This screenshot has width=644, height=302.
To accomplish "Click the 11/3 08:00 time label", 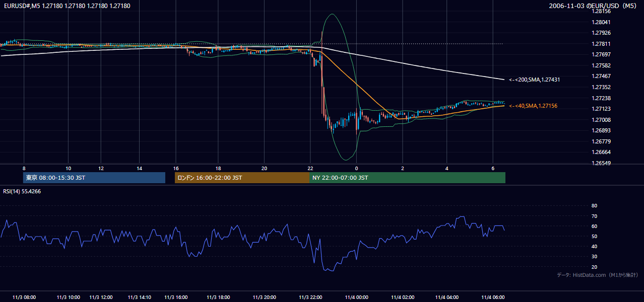I will pos(24,297).
